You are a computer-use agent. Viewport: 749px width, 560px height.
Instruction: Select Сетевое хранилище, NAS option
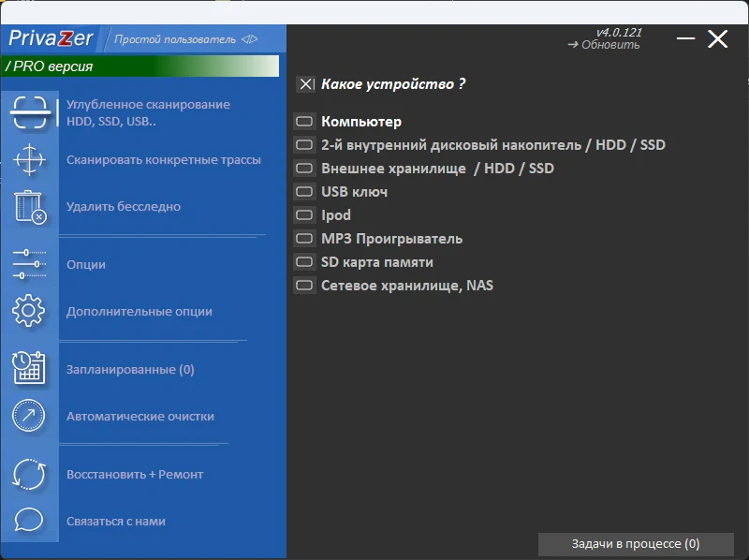393,286
